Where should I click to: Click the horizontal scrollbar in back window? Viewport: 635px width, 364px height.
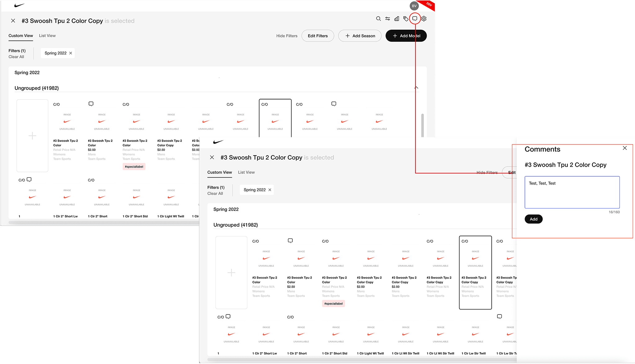pos(104,222)
